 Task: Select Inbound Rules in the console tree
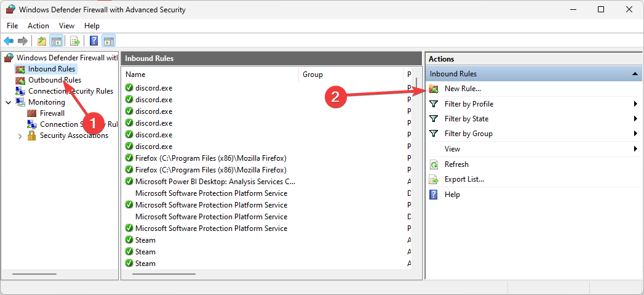click(x=52, y=69)
